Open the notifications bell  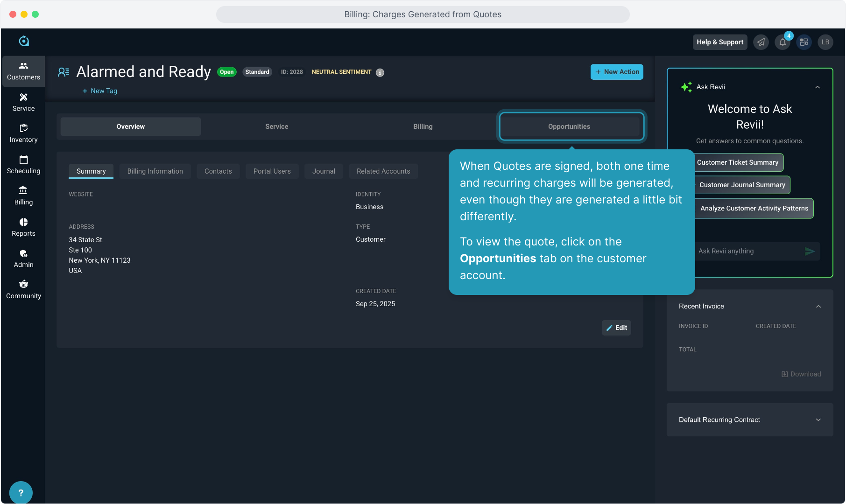(x=783, y=42)
